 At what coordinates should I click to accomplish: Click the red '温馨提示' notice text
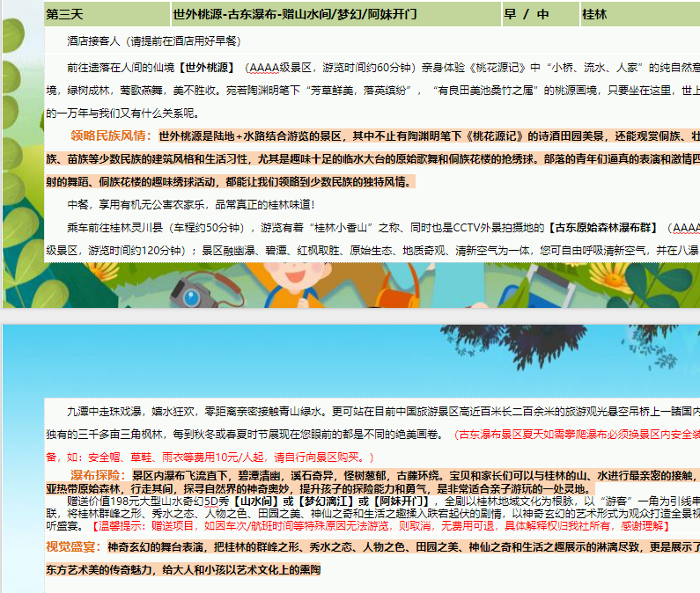[380, 526]
